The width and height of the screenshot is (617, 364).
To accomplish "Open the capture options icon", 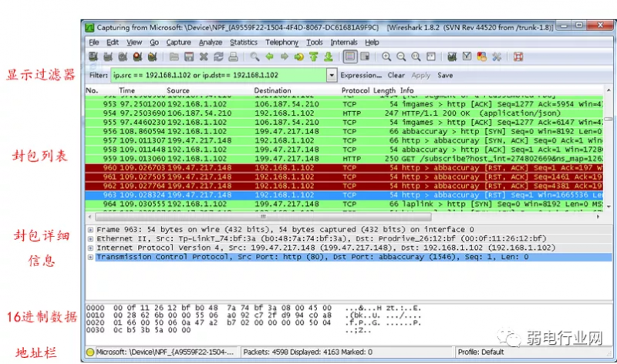I will coord(107,57).
